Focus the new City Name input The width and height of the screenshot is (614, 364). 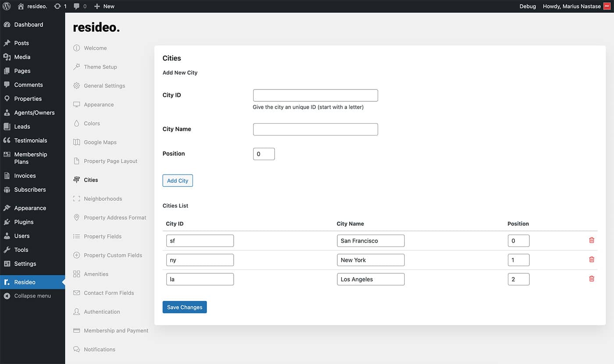pos(315,129)
